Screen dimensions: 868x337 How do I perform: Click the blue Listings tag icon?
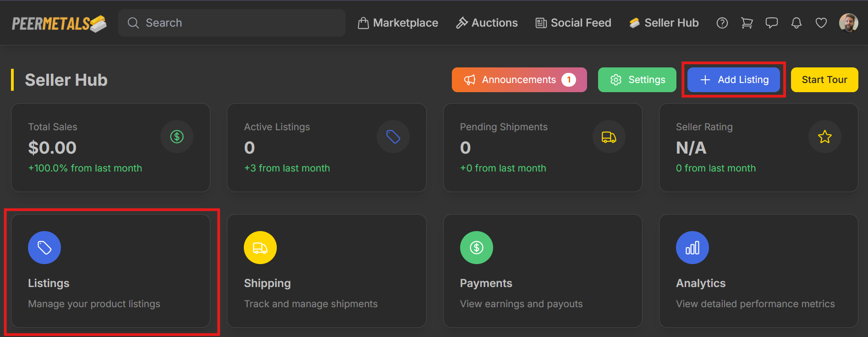(44, 248)
